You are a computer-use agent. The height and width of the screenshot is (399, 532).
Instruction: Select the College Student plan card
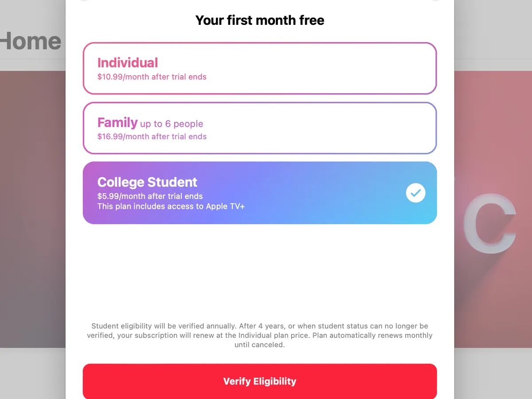coord(260,193)
